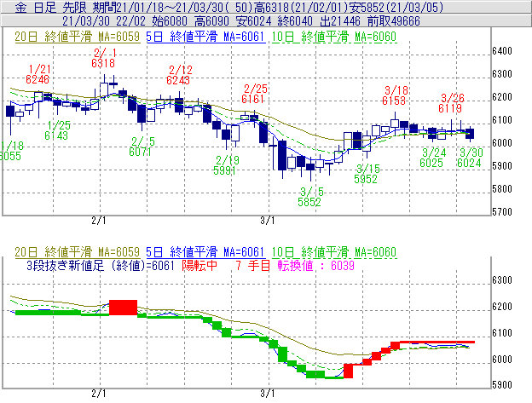Image resolution: width=532 pixels, height=403 pixels.
Task: Click the chart title header line
Action: [x=229, y=7]
